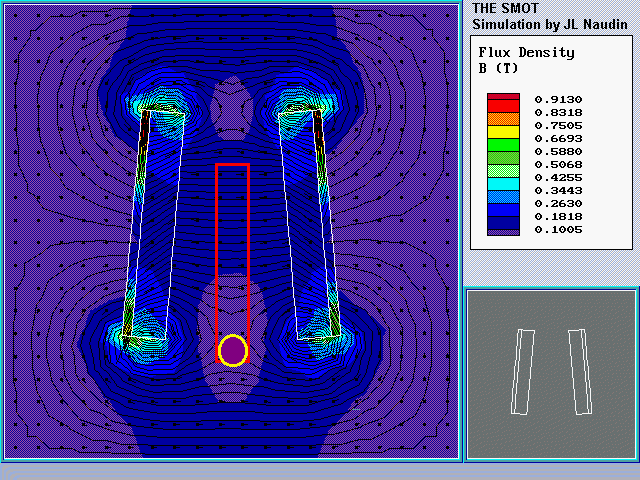Image resolution: width=640 pixels, height=480 pixels.
Task: Click the dark blue 0.1005 swatch
Action: (503, 223)
